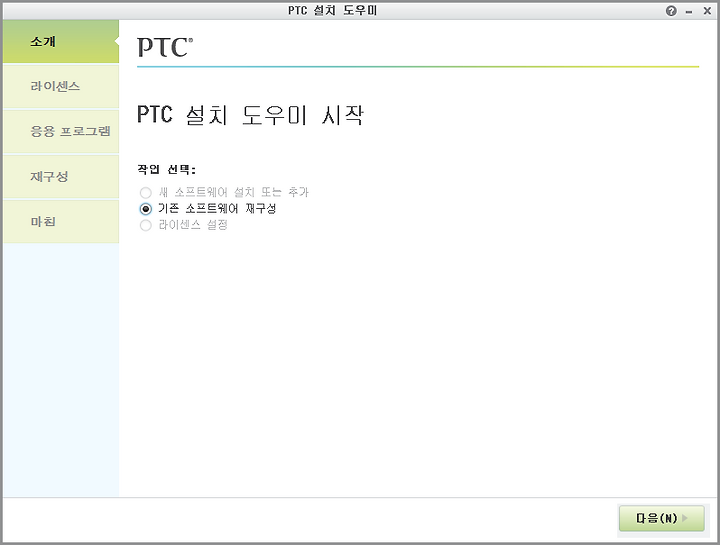Close the PTC 설치 도우미 window
This screenshot has height=545, width=720.
coord(707,11)
